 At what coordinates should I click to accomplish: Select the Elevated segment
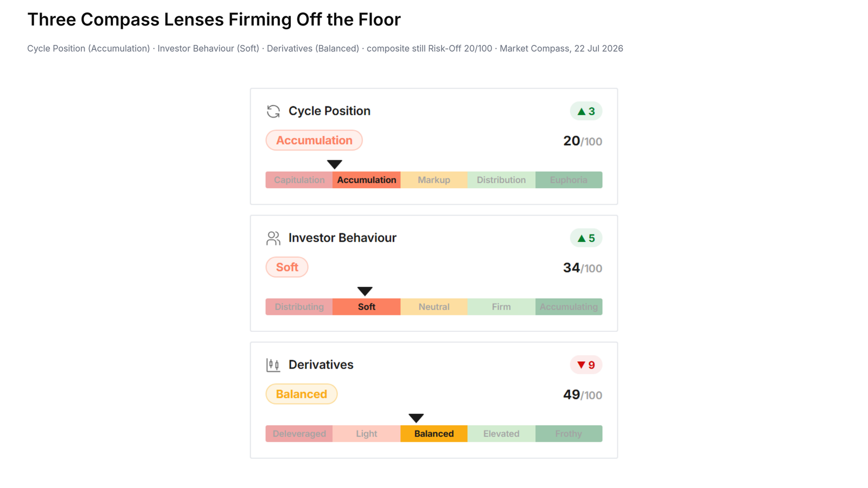[501, 434]
